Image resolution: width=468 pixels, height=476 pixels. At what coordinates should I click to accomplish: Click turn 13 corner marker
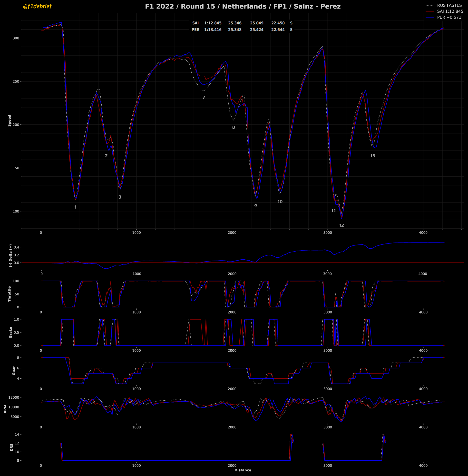tap(373, 156)
